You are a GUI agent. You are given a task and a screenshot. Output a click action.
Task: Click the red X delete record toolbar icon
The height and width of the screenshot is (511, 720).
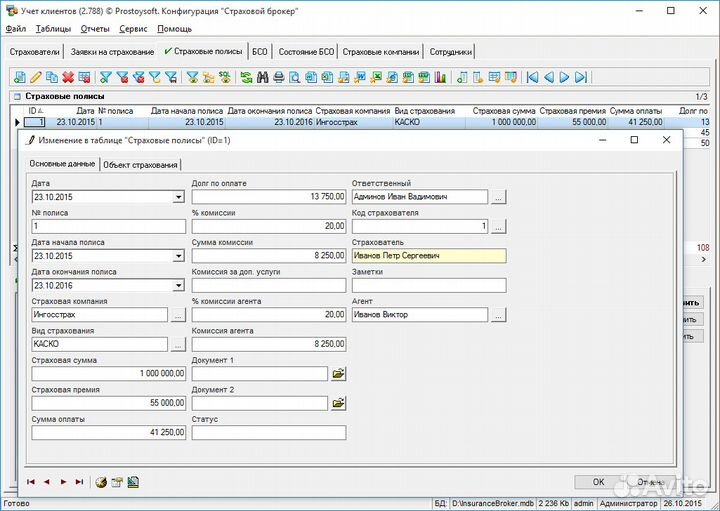coord(68,77)
